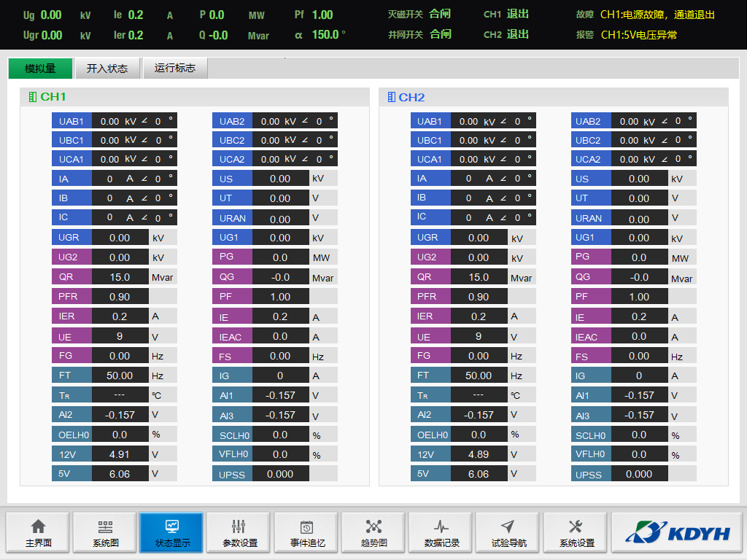Click the 故障 fault message text
The image size is (747, 560).
point(657,15)
